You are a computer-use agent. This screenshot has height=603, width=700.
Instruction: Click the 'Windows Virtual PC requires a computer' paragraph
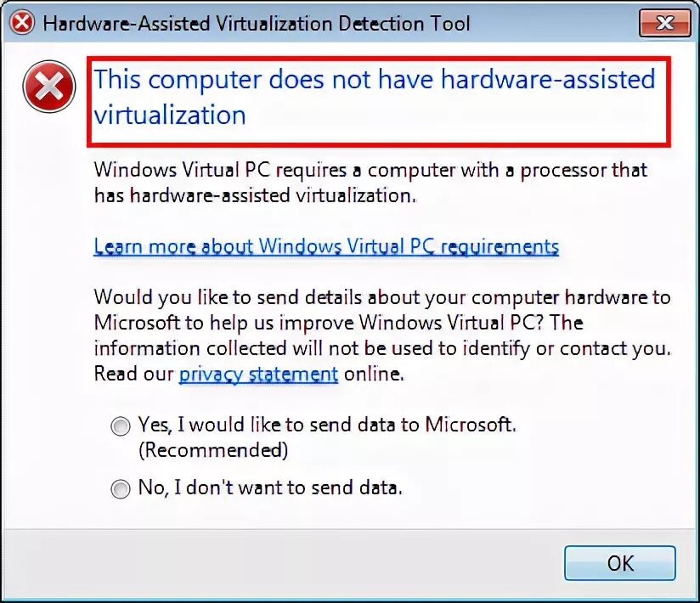[x=370, y=183]
